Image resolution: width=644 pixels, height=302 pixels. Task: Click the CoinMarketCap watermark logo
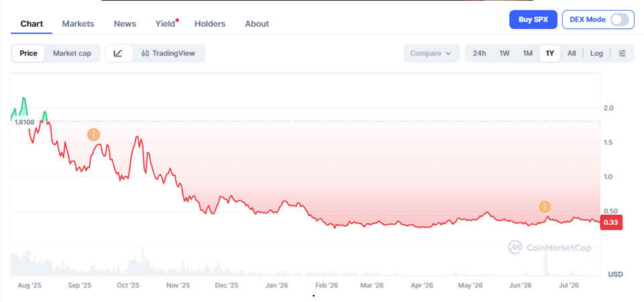click(x=549, y=248)
